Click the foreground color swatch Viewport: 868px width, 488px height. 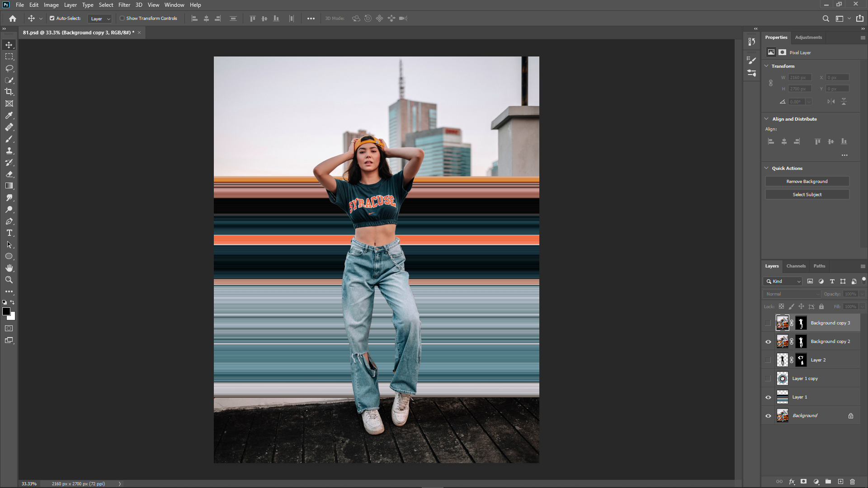click(6, 311)
